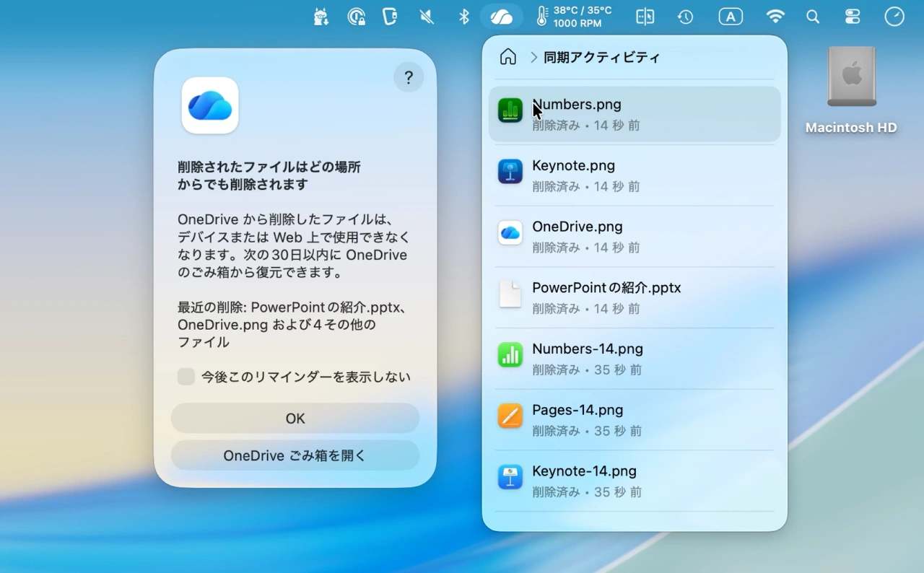This screenshot has width=924, height=573.
Task: Open the OneDrive ごみ箱
Action: coord(295,455)
